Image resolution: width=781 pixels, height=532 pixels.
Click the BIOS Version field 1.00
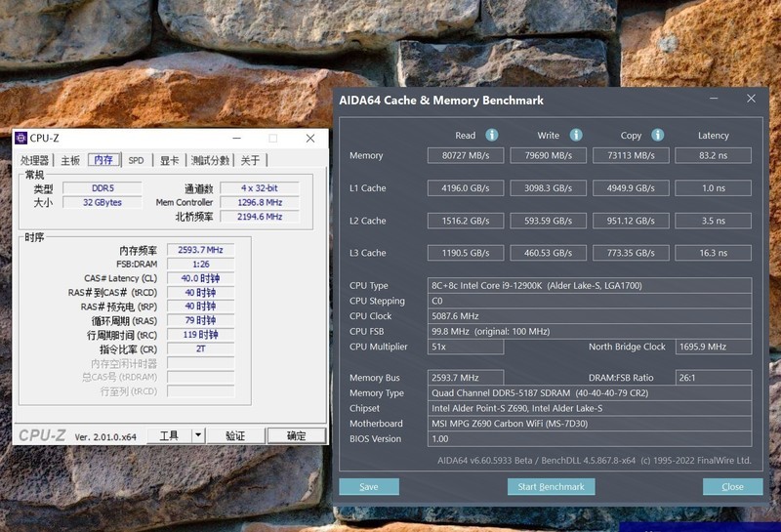coord(590,439)
